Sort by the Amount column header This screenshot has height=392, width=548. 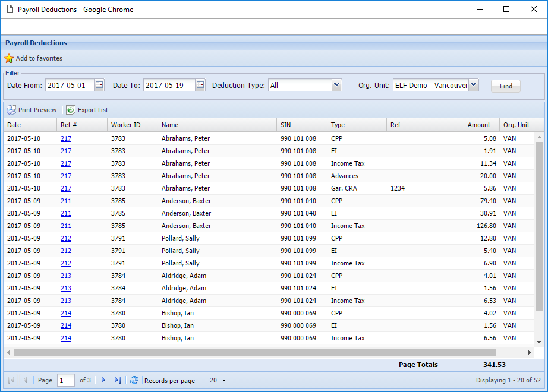pos(478,125)
